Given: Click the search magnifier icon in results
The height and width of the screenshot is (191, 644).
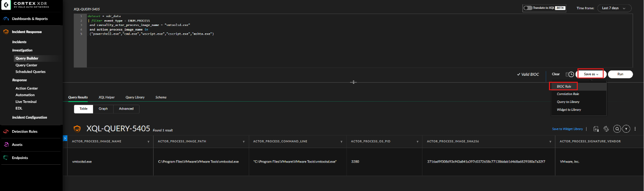Looking at the screenshot, I should [x=617, y=129].
